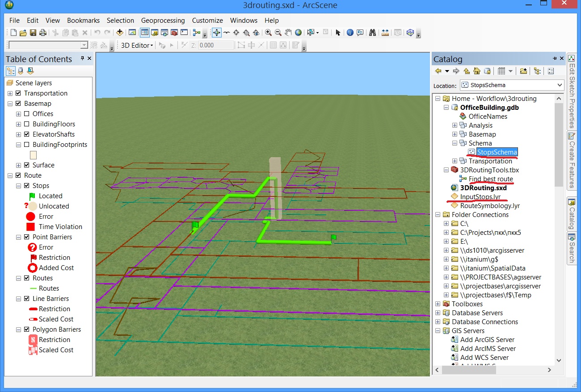Click the Routes green line symbol

point(33,288)
